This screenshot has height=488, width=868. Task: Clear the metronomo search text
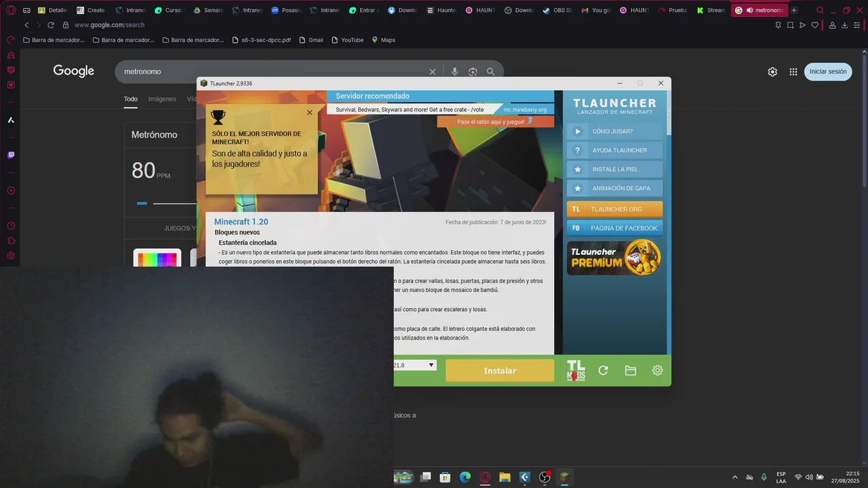click(x=433, y=71)
